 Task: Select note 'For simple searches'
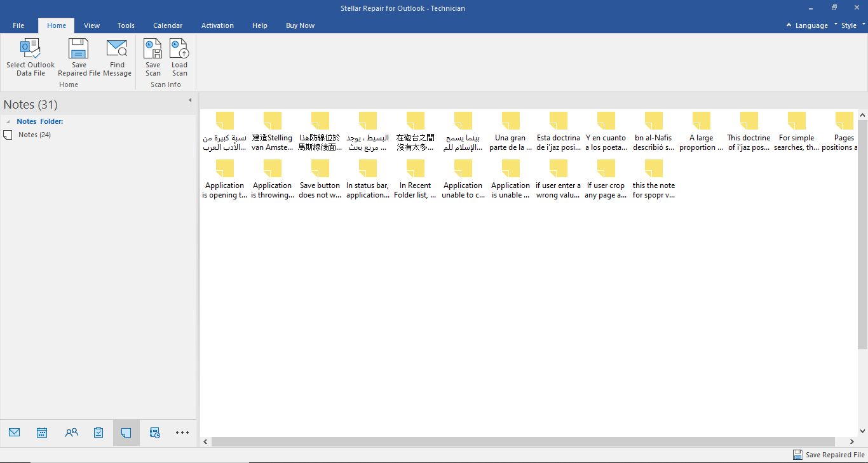tap(796, 132)
